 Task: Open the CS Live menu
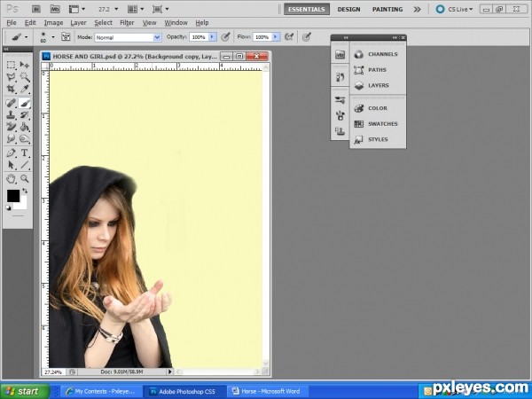click(x=455, y=9)
